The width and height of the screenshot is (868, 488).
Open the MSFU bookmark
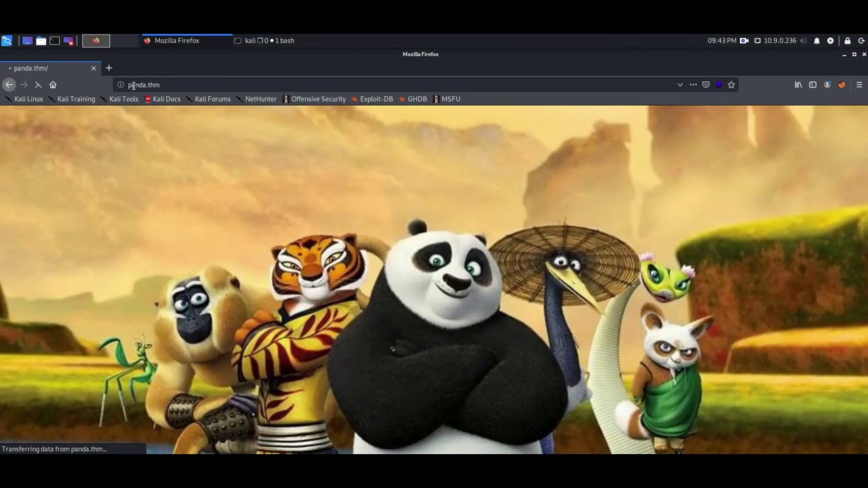click(x=446, y=99)
